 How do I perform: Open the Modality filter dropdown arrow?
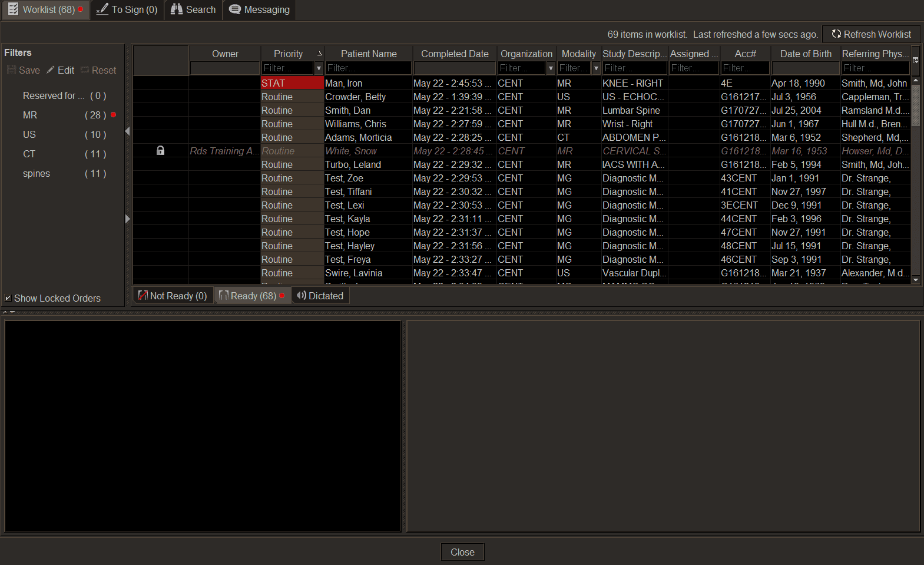click(596, 68)
